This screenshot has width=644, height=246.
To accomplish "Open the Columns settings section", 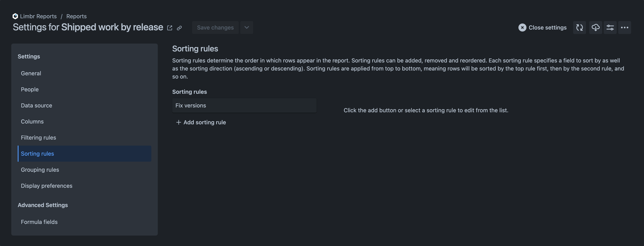I will [x=32, y=121].
